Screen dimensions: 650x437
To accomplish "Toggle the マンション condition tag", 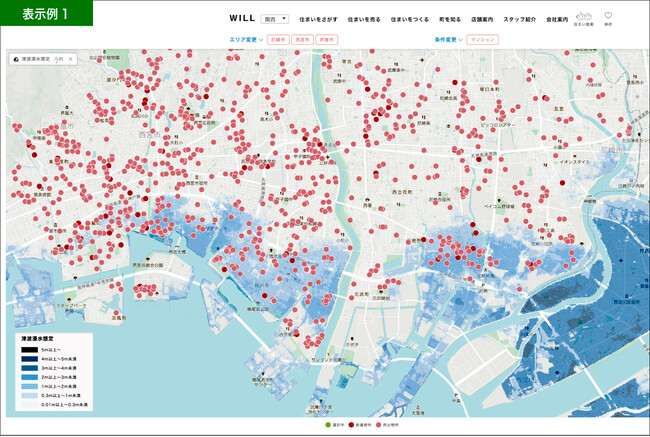I will coord(483,40).
